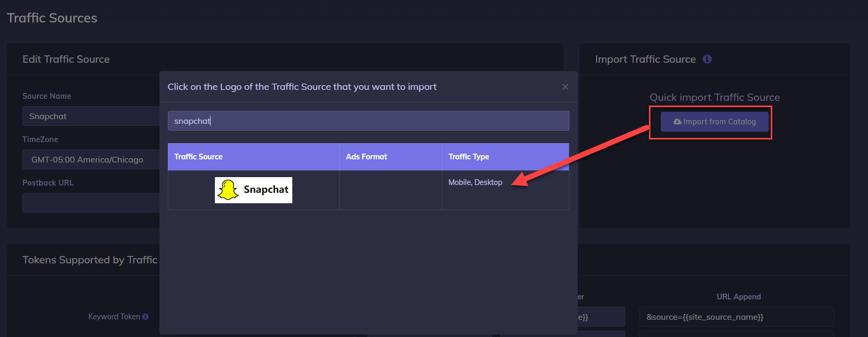The image size is (868, 337).
Task: Click the Edit Traffic Source heading
Action: pyautogui.click(x=66, y=59)
